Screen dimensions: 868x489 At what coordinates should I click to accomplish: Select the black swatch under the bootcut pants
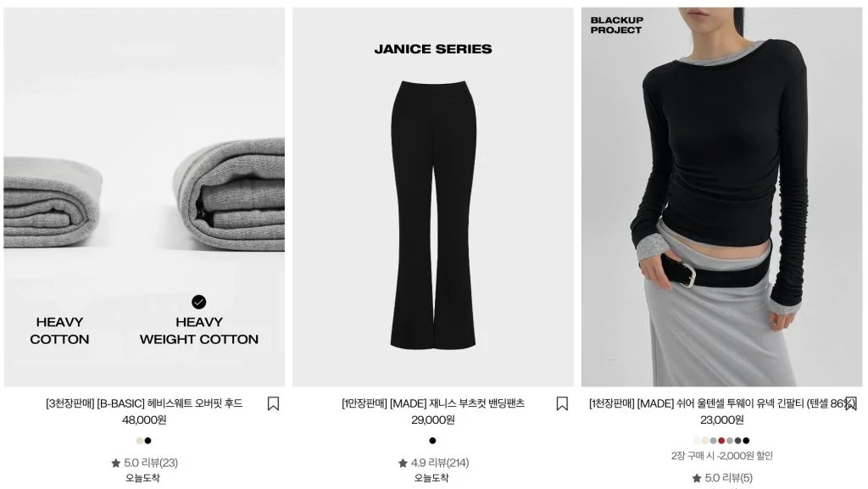[x=432, y=441]
